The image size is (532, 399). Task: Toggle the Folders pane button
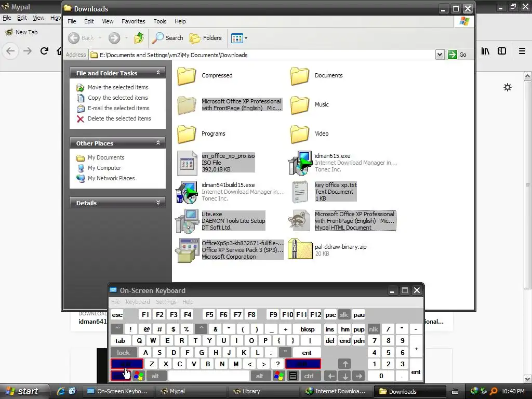tap(206, 38)
